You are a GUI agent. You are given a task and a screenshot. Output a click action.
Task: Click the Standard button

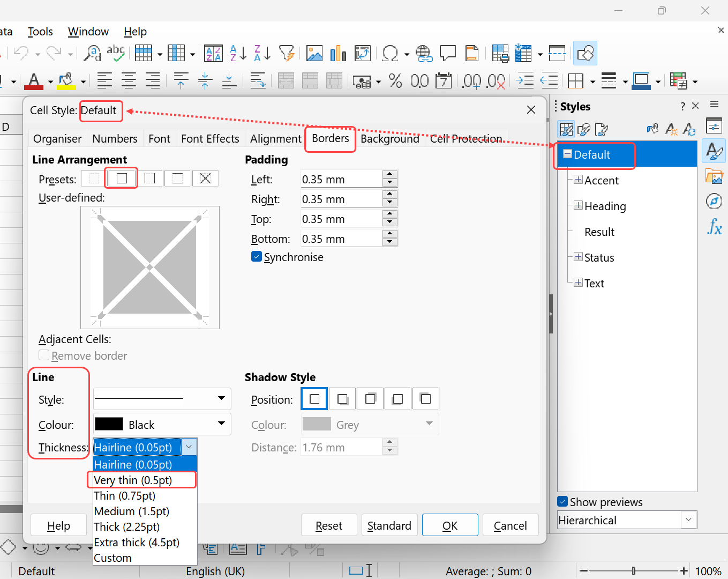pyautogui.click(x=389, y=525)
